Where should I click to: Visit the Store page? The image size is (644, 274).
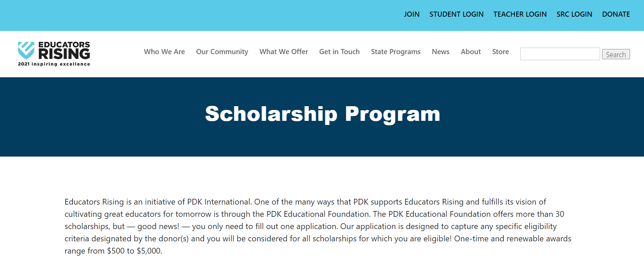[x=500, y=52]
